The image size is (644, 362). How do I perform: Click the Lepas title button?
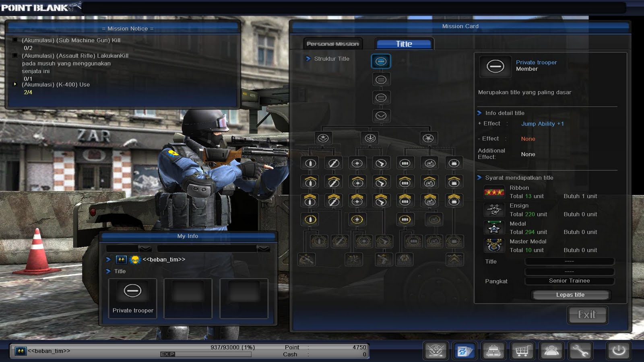pos(570,295)
